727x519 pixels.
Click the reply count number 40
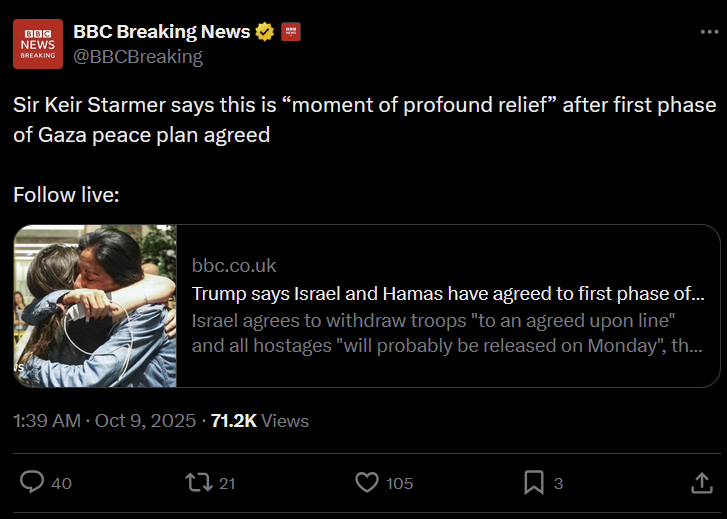click(61, 484)
